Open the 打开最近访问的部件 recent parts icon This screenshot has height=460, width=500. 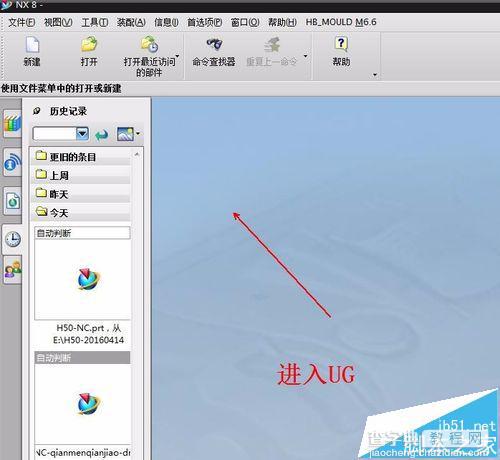(x=149, y=44)
